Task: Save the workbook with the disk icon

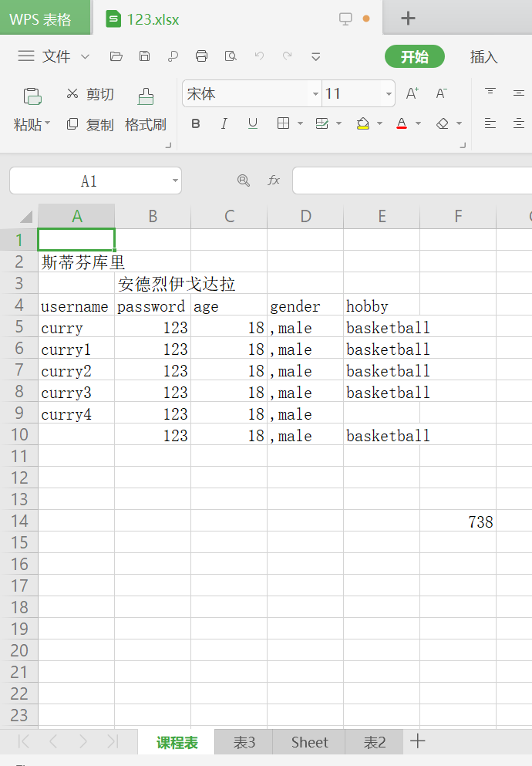Action: tap(144, 56)
